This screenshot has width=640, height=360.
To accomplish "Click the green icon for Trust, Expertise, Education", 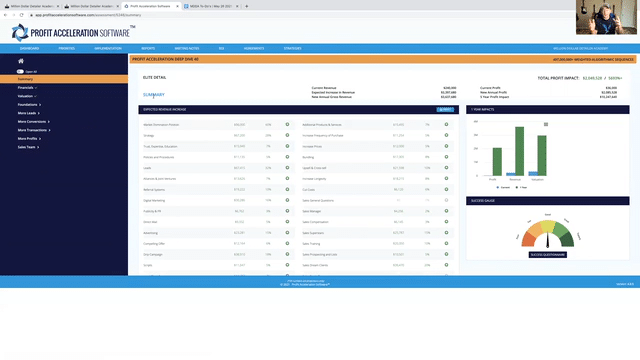I will (287, 146).
